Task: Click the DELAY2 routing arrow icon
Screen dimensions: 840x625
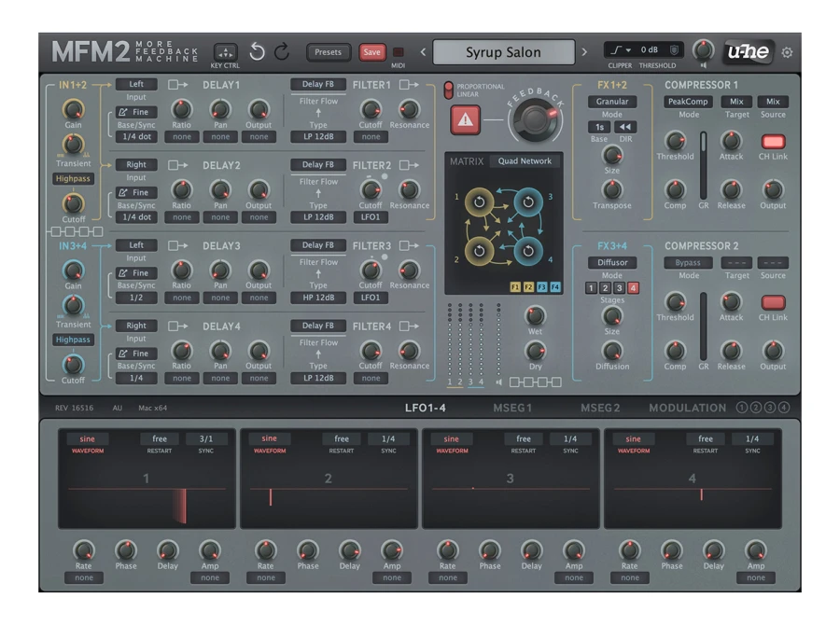Action: (x=178, y=165)
